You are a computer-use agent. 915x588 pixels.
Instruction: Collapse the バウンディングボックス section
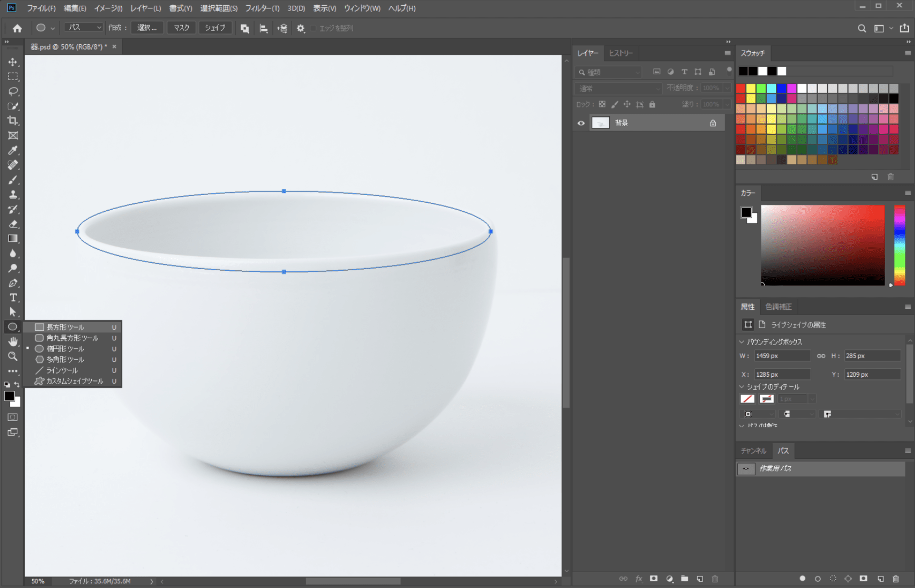point(742,342)
